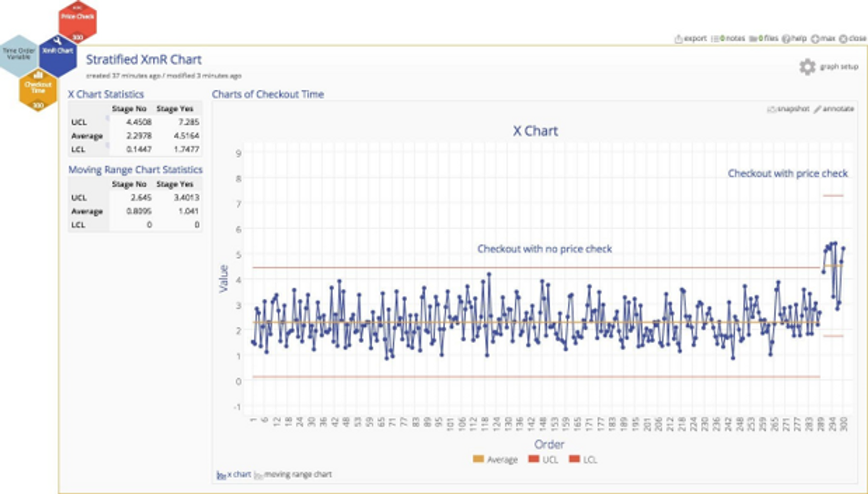The height and width of the screenshot is (494, 868).
Task: Maximize the panel with max
Action: click(823, 38)
